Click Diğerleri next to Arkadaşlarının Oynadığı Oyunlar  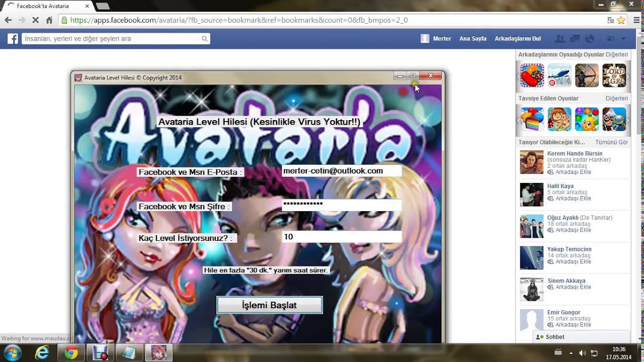pyautogui.click(x=617, y=54)
